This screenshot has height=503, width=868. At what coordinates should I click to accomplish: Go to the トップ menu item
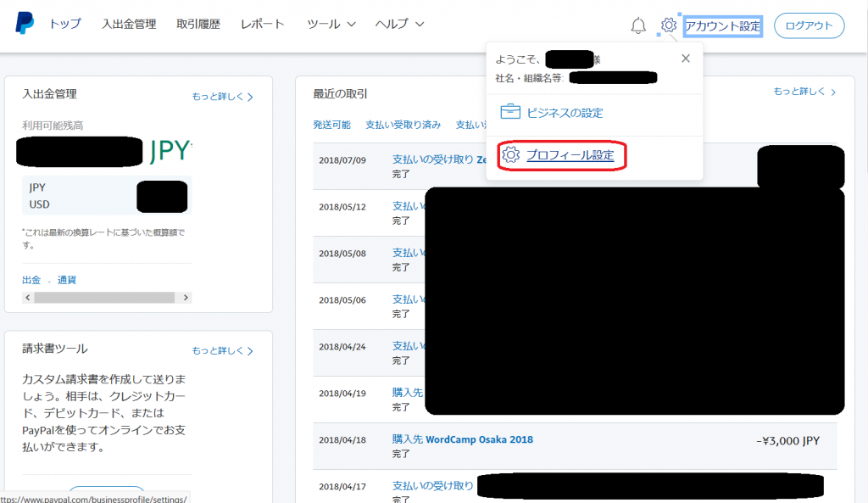[x=65, y=25]
